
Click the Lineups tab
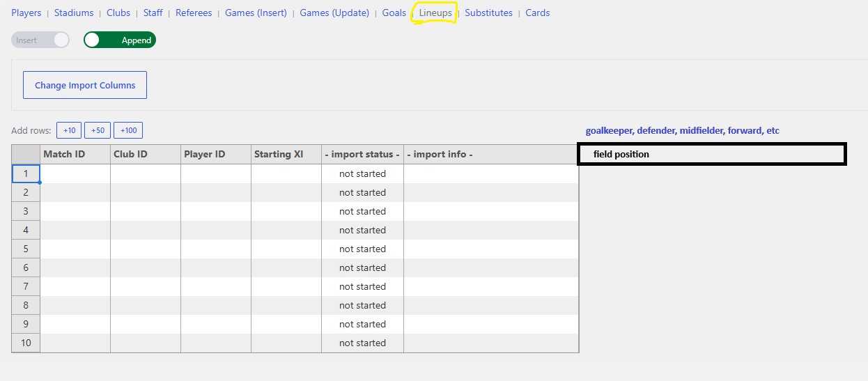coord(435,13)
